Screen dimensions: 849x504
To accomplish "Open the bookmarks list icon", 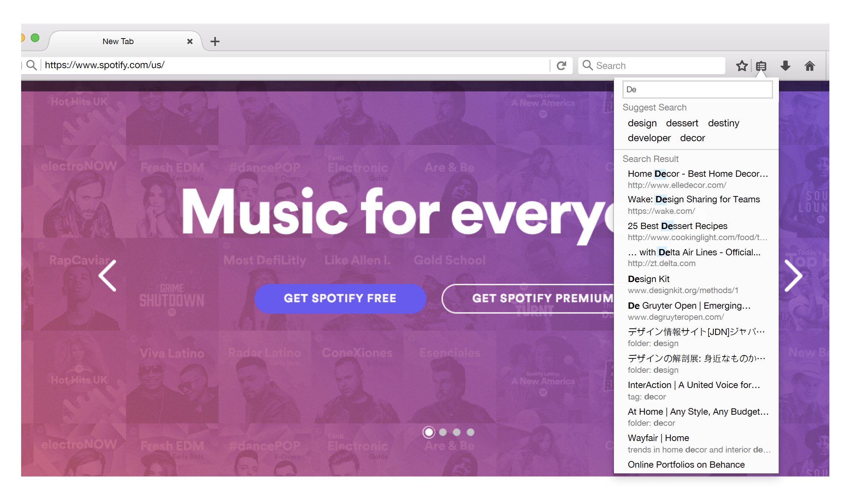I will (761, 66).
